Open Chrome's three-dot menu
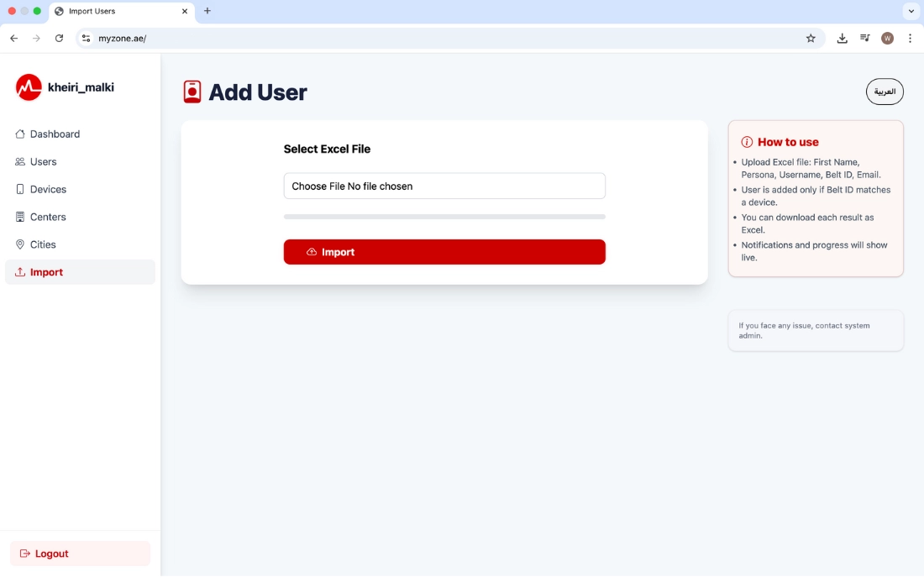Screen dimensions: 924x588 pyautogui.click(x=910, y=39)
